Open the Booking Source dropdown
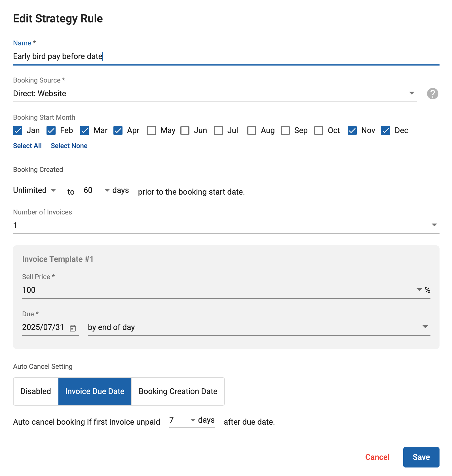The image size is (452, 476). [x=214, y=94]
